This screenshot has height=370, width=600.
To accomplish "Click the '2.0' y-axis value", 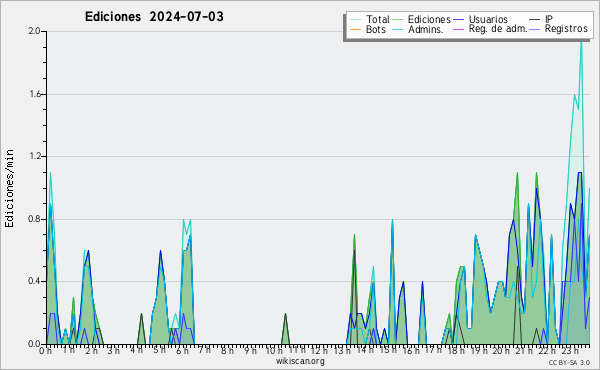I will click(x=34, y=31).
